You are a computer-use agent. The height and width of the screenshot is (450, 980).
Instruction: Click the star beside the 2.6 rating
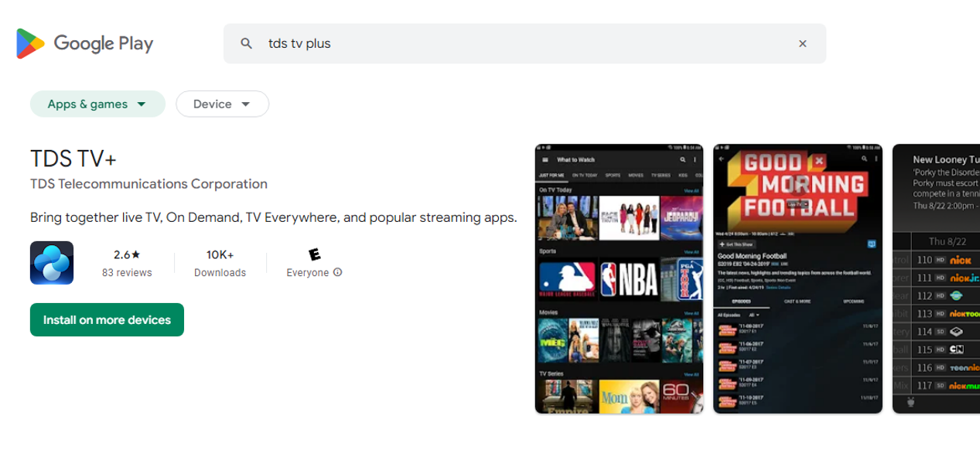tap(136, 256)
